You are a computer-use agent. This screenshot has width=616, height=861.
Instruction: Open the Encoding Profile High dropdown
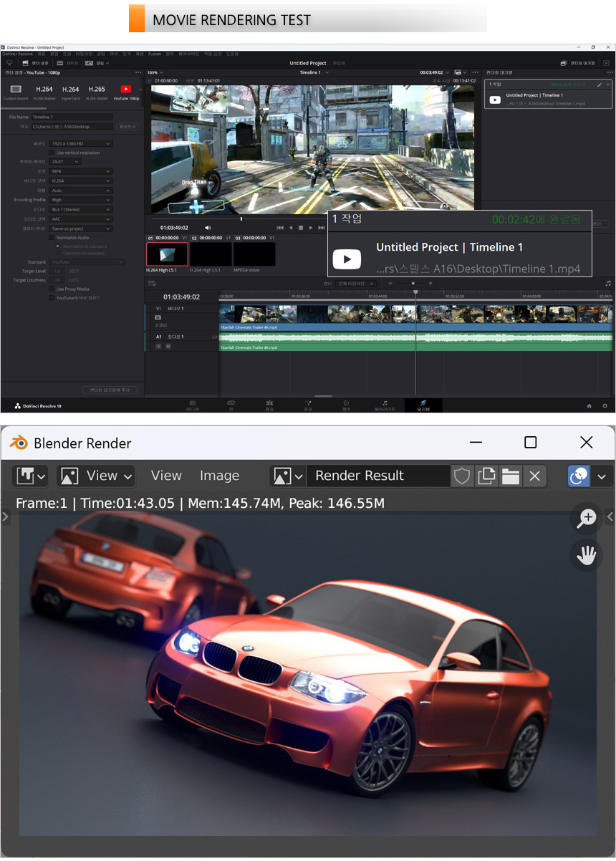point(82,200)
